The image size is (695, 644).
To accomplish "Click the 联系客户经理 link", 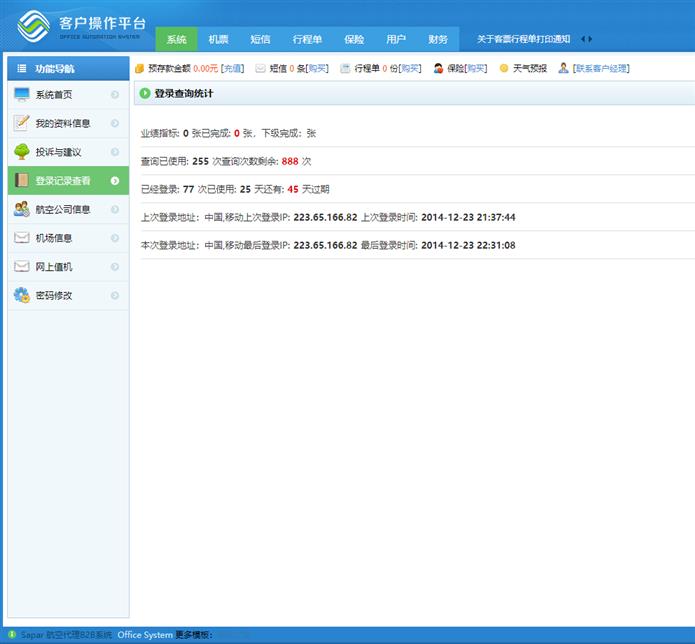I will [600, 68].
